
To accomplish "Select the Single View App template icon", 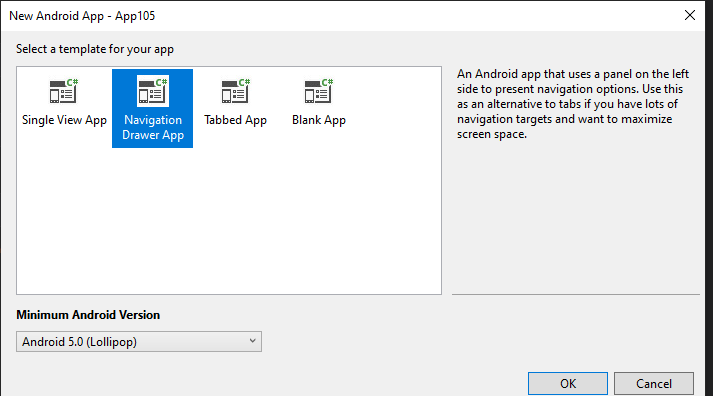I will (64, 90).
